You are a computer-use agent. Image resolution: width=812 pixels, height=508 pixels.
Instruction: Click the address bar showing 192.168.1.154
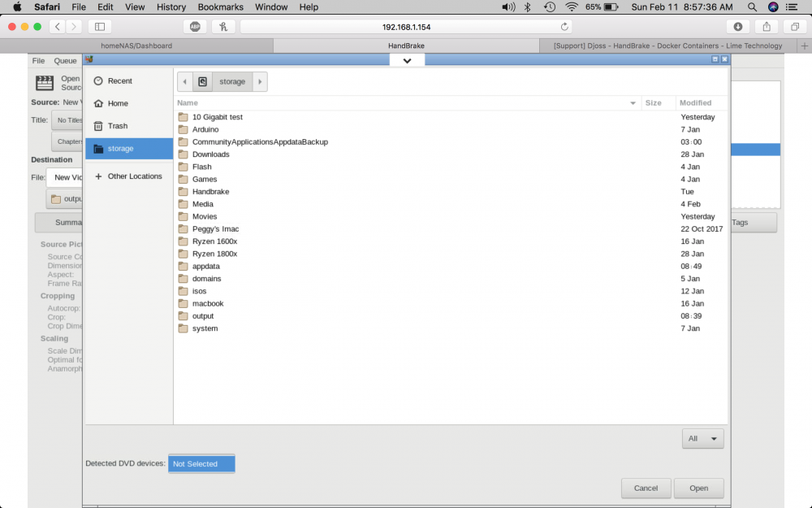(x=406, y=27)
